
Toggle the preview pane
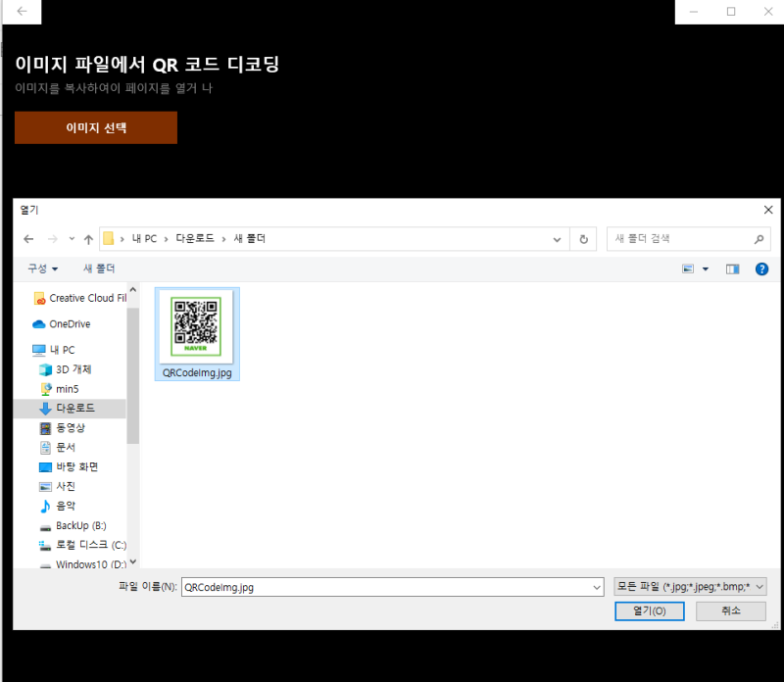click(732, 268)
